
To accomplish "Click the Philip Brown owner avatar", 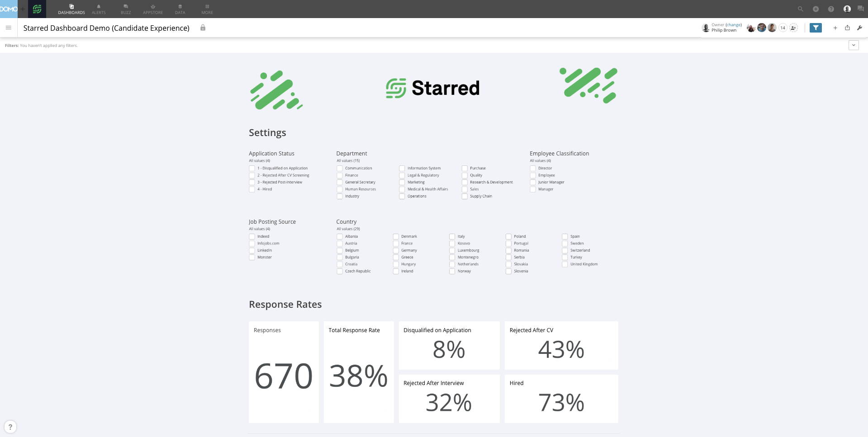I will click(x=706, y=28).
